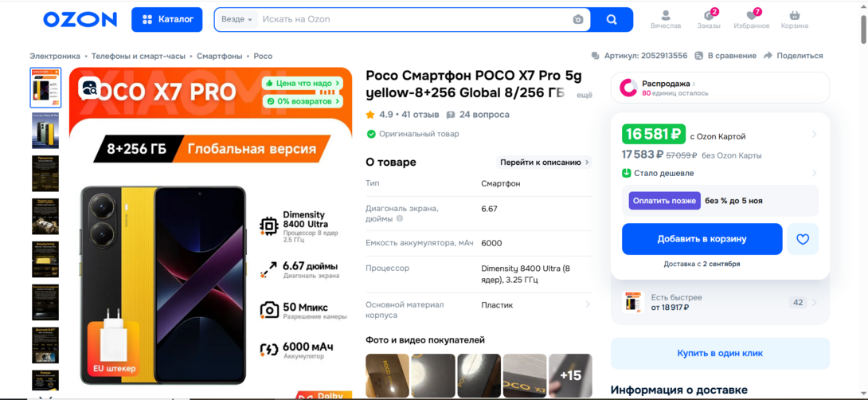Viewport: 868px width, 400px height.
Task: Open the Каталог menu
Action: [166, 20]
